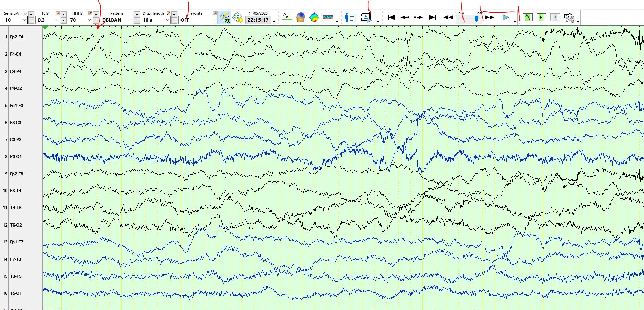Open the 3D head voltage map
The height and width of the screenshot is (310, 644).
[x=300, y=17]
